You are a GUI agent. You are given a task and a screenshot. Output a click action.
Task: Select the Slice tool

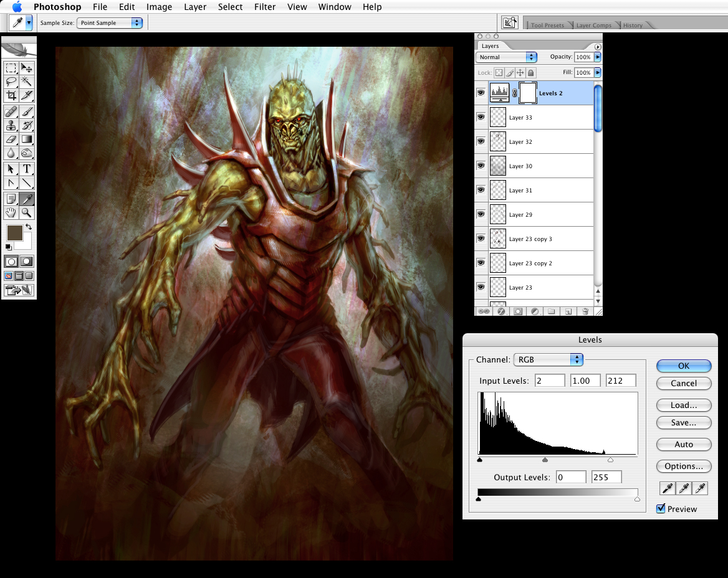27,95
